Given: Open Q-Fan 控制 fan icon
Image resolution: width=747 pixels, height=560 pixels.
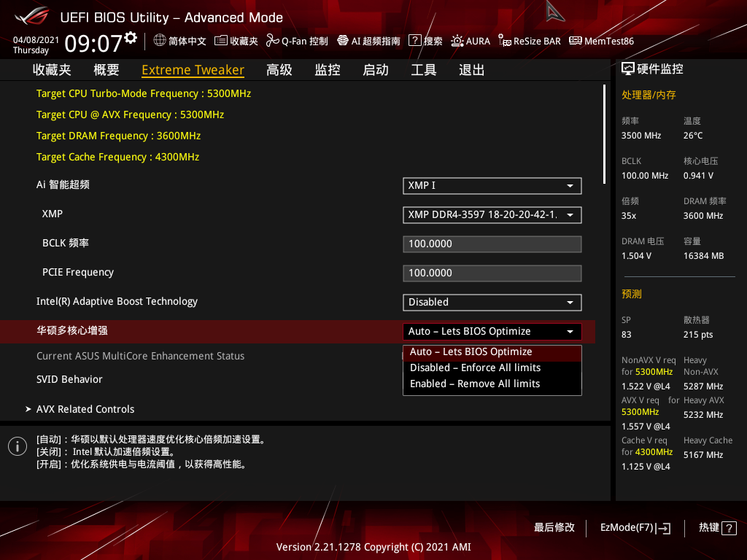Looking at the screenshot, I should 273,41.
